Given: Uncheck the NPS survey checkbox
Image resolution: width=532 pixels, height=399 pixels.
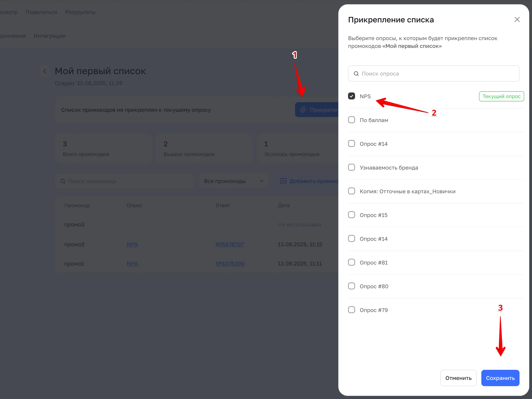Looking at the screenshot, I should pyautogui.click(x=351, y=96).
